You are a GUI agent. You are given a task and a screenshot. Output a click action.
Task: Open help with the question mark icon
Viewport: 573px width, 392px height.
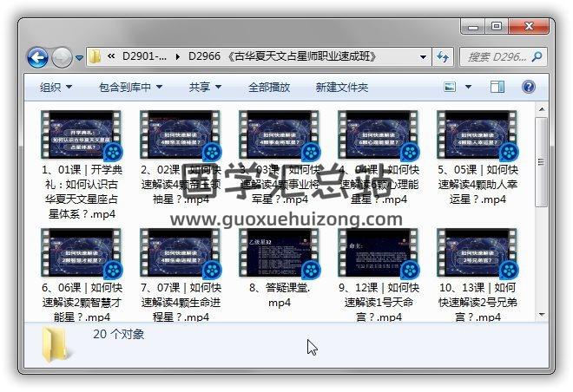pyautogui.click(x=529, y=87)
